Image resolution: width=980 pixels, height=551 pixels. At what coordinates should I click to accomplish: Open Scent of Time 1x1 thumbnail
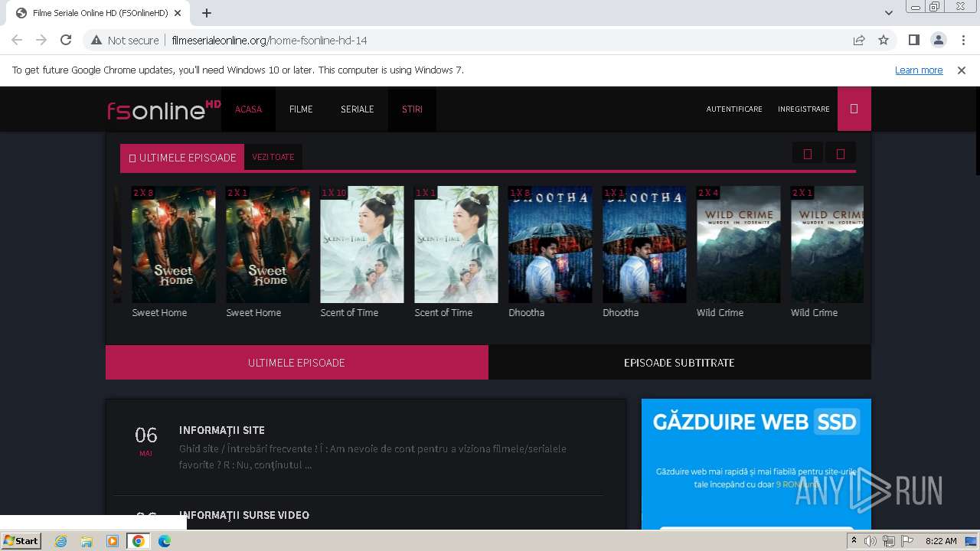pyautogui.click(x=456, y=244)
